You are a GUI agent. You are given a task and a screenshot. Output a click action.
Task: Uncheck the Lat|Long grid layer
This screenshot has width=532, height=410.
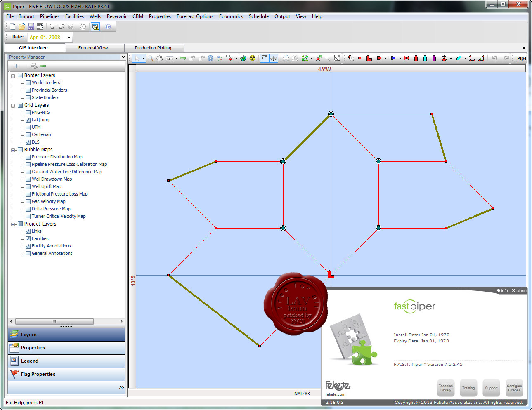tap(28, 120)
